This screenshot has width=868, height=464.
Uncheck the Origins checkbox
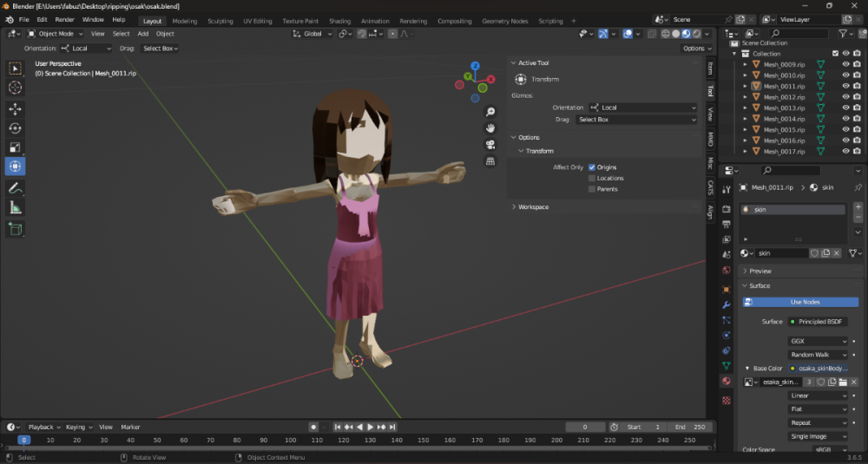(592, 167)
